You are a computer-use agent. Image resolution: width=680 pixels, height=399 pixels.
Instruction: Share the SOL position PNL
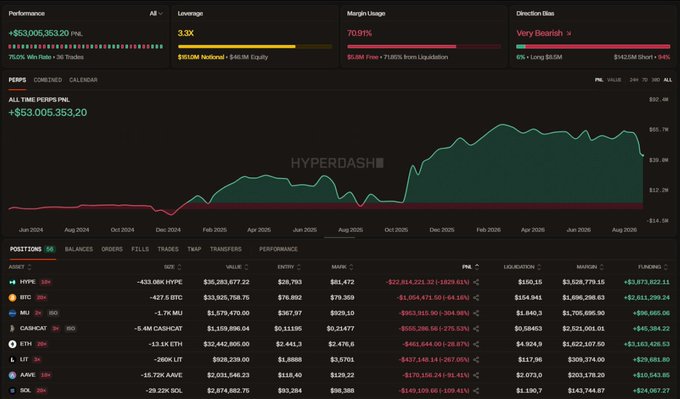coord(476,391)
